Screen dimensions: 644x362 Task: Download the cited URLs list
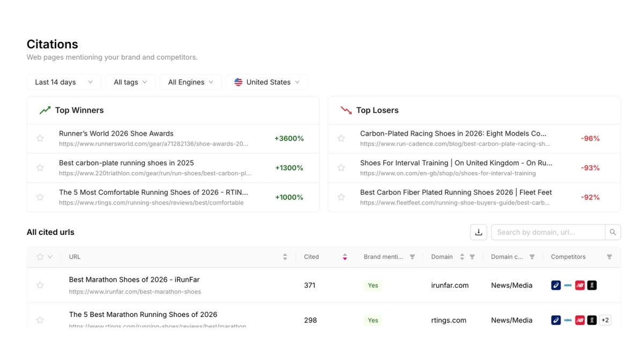click(x=479, y=232)
